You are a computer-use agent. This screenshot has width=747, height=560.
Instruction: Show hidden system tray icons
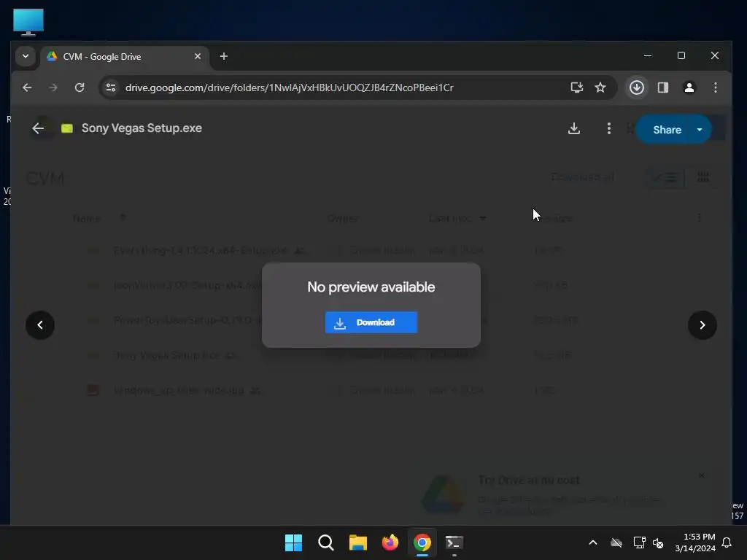coord(592,542)
